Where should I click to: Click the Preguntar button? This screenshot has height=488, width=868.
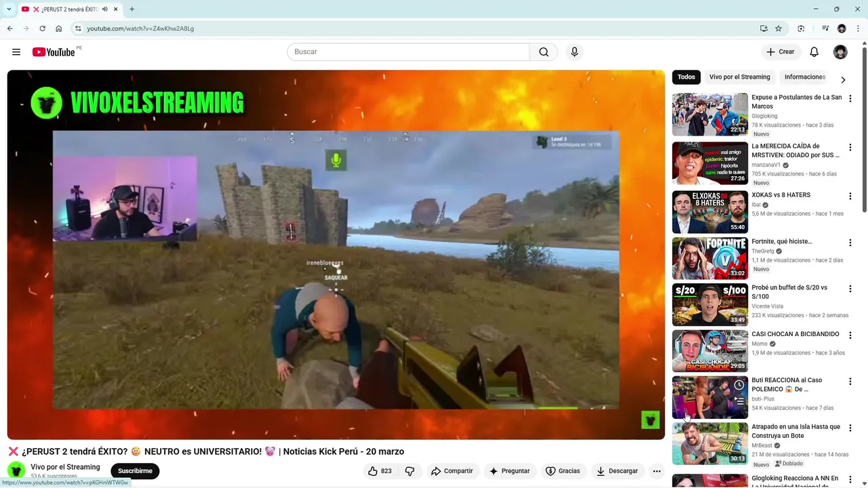coord(509,471)
